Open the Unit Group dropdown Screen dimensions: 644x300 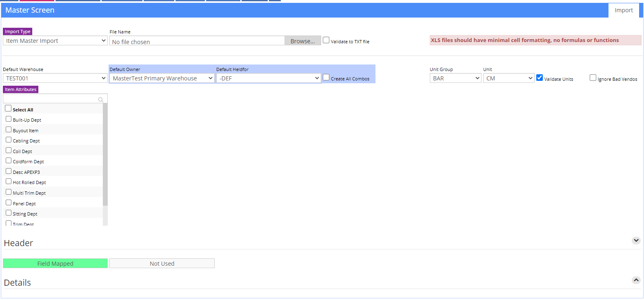455,78
